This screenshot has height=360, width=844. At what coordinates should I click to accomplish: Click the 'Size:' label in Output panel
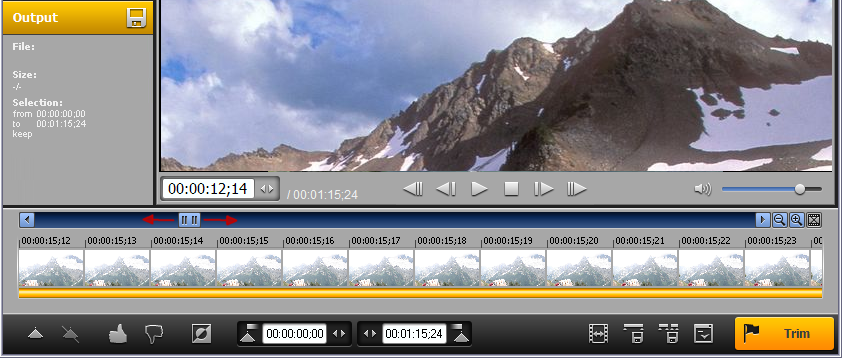pyautogui.click(x=25, y=75)
